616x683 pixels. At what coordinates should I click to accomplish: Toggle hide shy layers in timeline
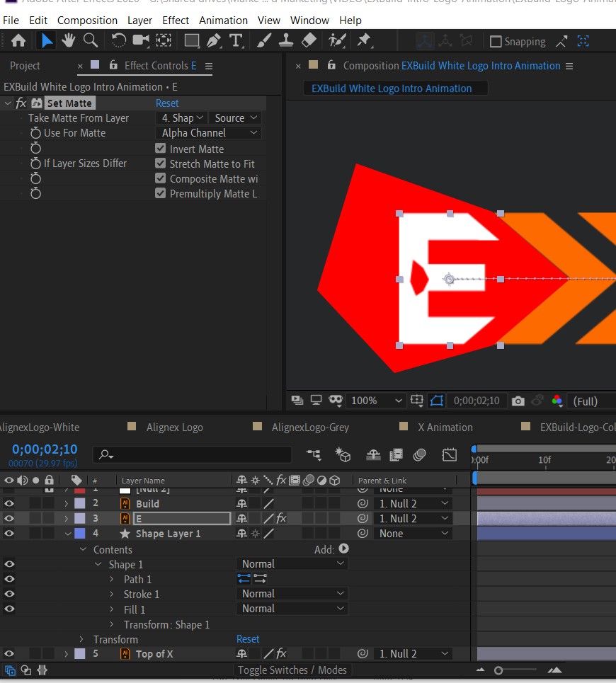pos(373,455)
